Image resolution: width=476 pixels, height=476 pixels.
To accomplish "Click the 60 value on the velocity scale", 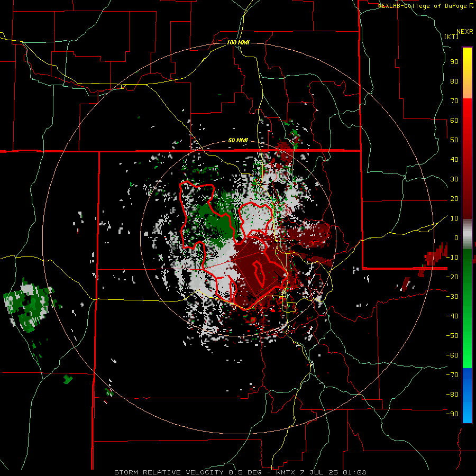I will tap(454, 121).
